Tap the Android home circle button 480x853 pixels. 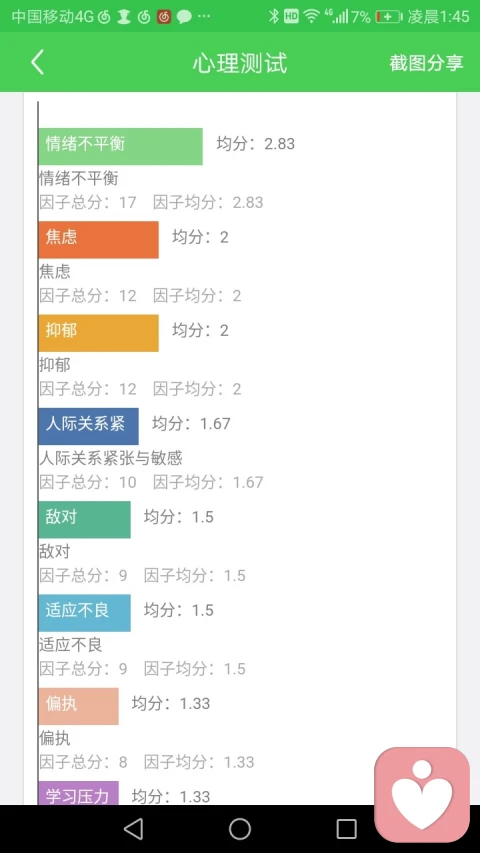click(x=240, y=829)
